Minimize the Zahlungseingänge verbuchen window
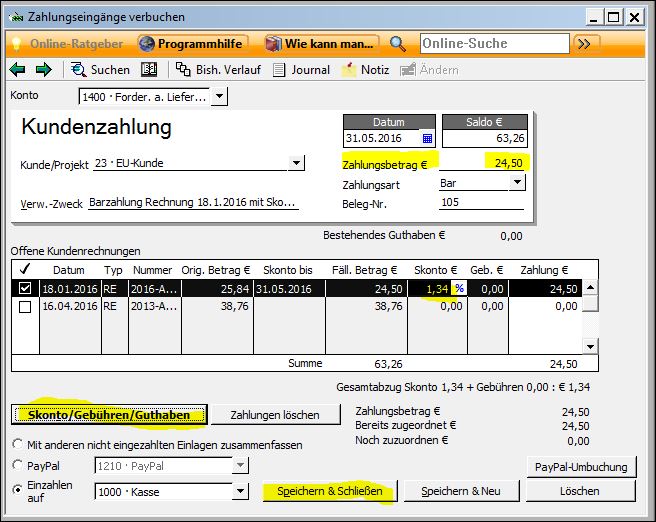The image size is (656, 522). [594, 18]
